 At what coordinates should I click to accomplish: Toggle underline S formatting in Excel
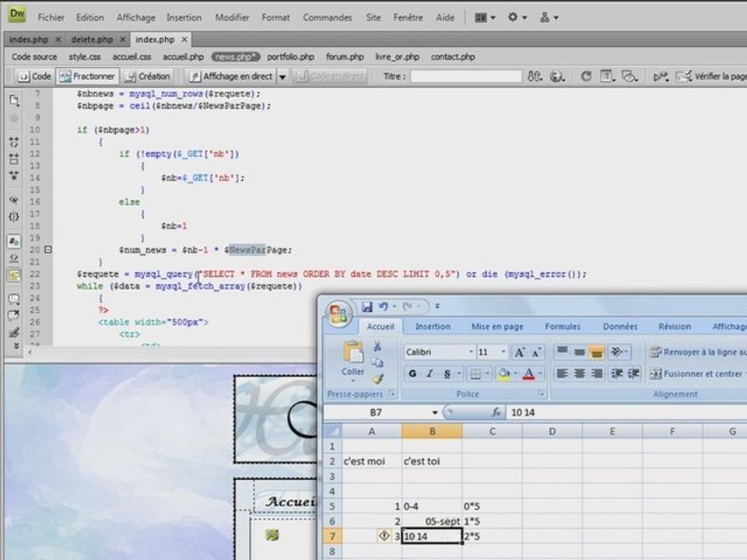(447, 374)
